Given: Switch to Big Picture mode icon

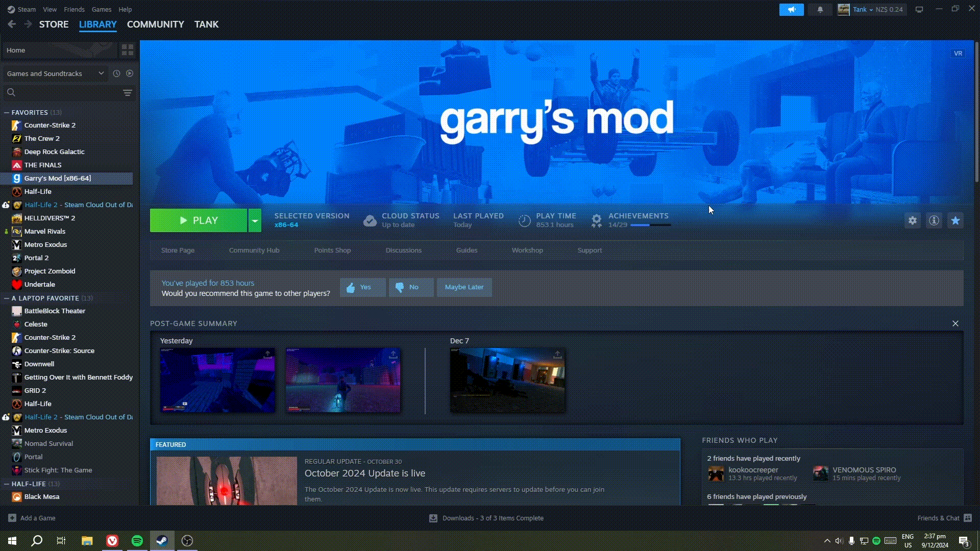Looking at the screenshot, I should 919,10.
